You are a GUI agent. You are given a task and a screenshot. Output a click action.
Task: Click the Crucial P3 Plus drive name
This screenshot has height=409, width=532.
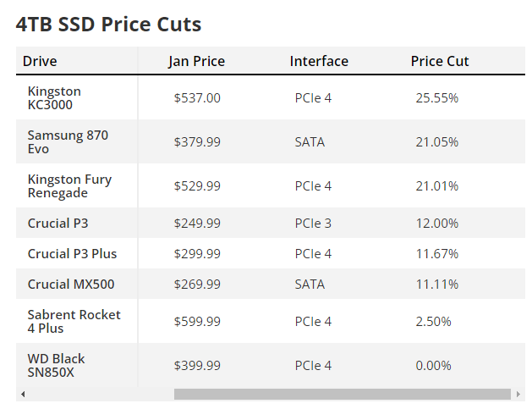pyautogui.click(x=72, y=254)
